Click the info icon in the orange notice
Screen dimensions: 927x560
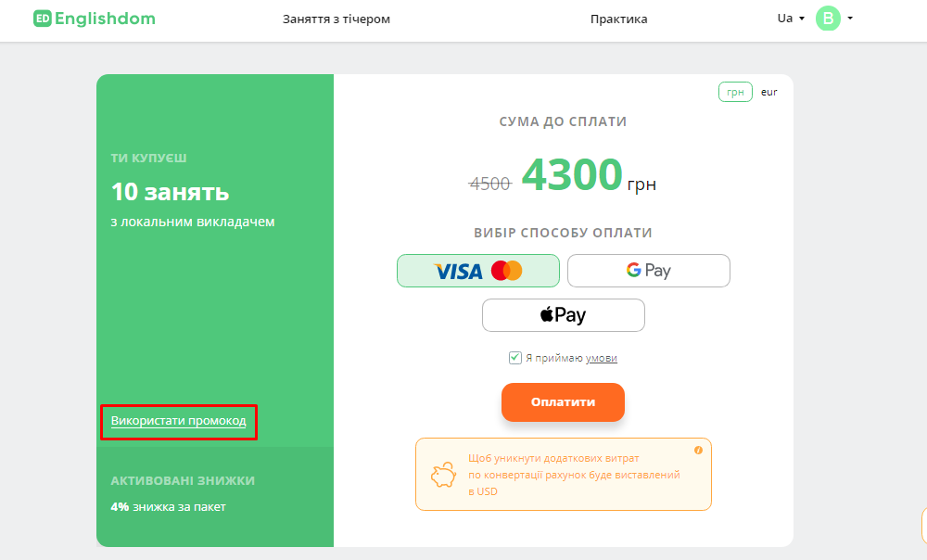tap(698, 450)
